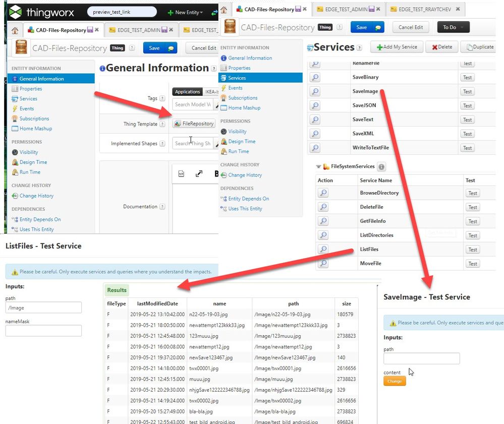Click Test button for SaveImage
The image size is (504, 424).
coord(467,92)
